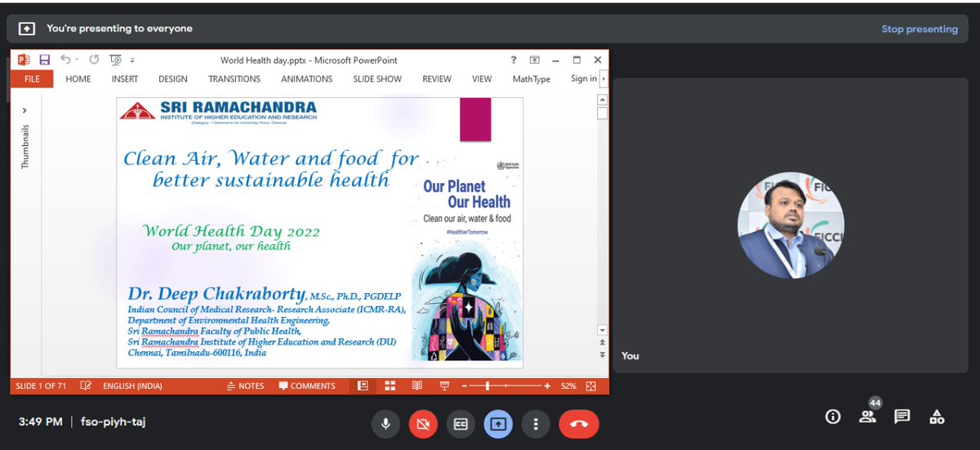Switch to the INSERT ribbon tab
The width and height of the screenshot is (980, 450).
pyautogui.click(x=125, y=78)
